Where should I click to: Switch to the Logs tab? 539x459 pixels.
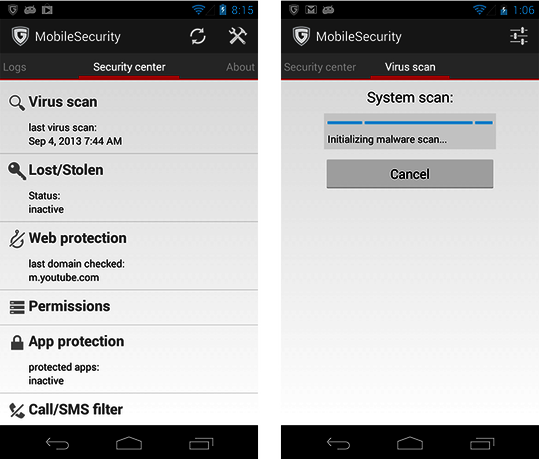point(14,67)
